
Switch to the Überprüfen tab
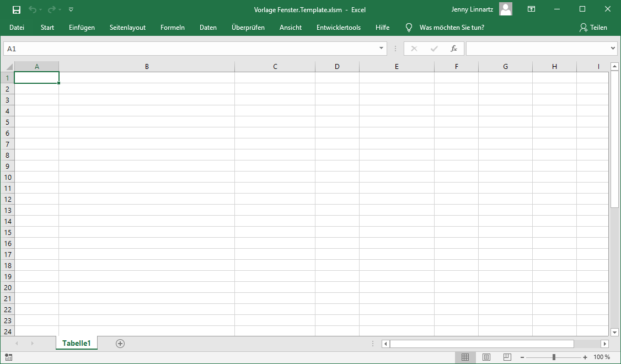pyautogui.click(x=248, y=28)
